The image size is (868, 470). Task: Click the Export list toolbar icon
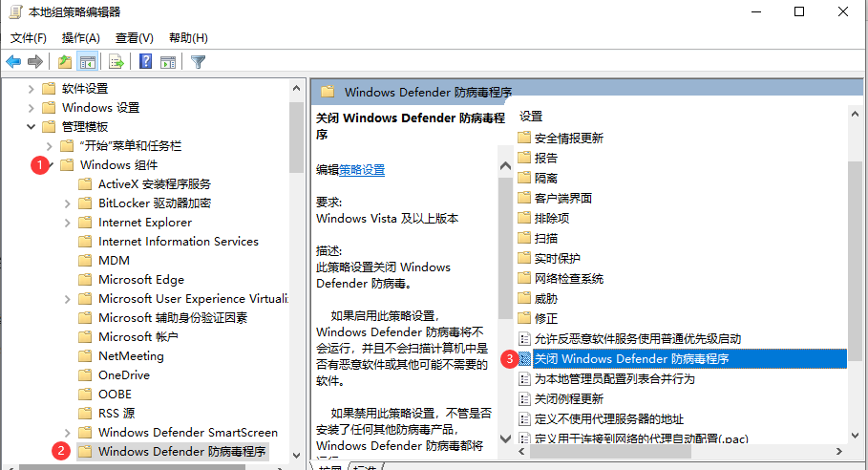(116, 61)
